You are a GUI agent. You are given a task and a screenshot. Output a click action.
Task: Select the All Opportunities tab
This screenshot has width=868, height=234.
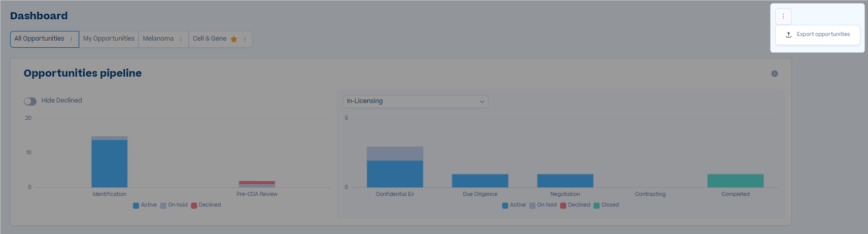coord(39,39)
